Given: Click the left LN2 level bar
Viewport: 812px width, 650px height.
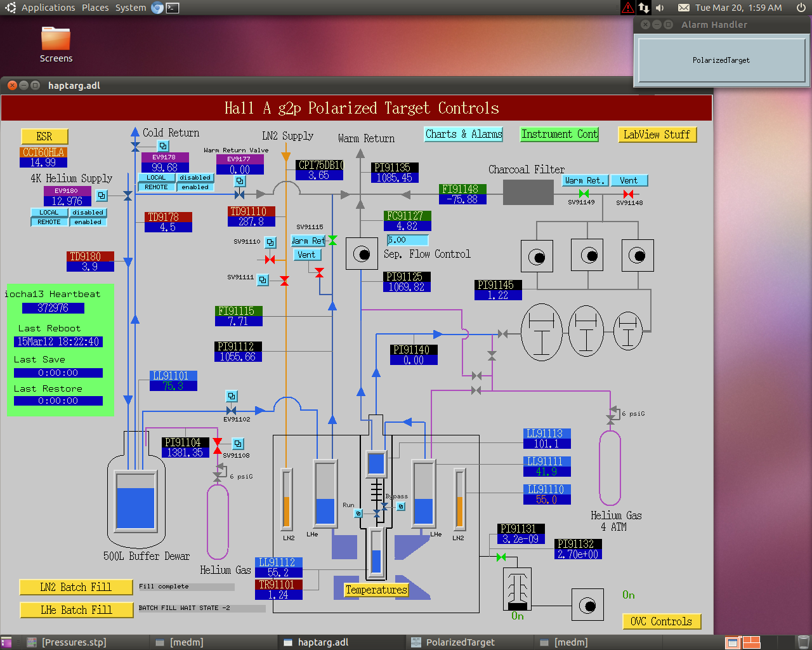Looking at the screenshot, I should coord(286,499).
